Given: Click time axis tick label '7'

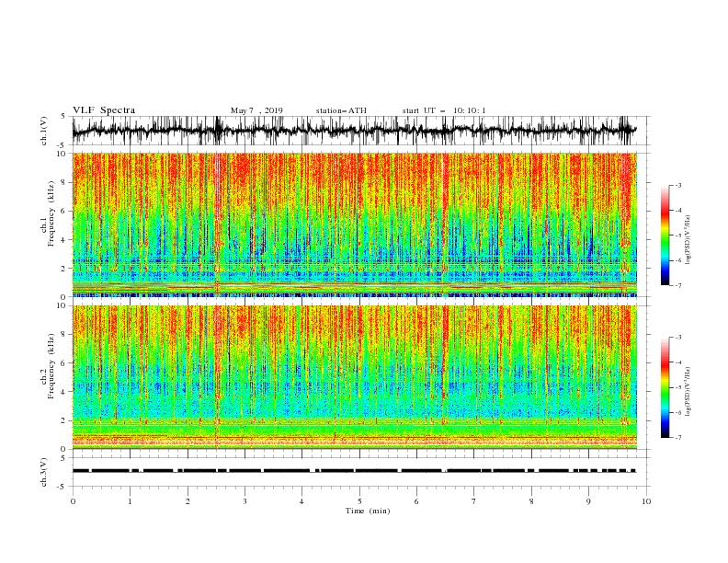Looking at the screenshot, I should point(474,501).
